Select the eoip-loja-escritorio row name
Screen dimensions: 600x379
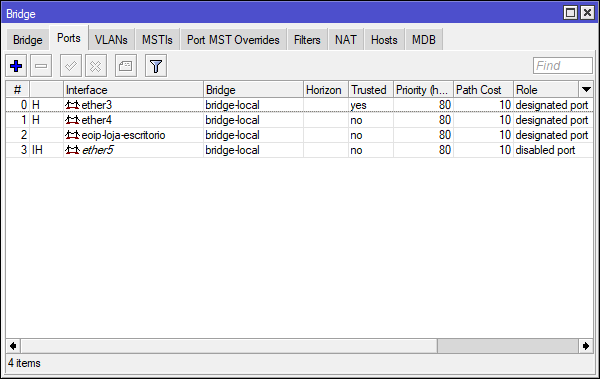click(x=123, y=135)
